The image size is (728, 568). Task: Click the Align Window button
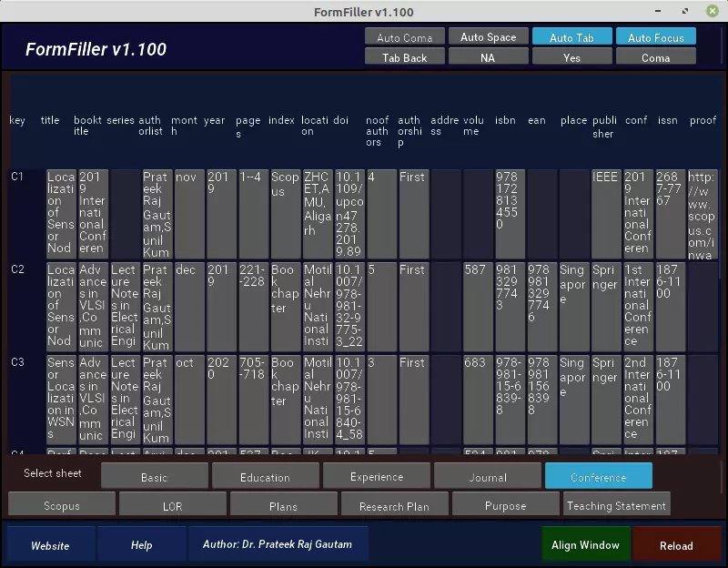(x=586, y=544)
